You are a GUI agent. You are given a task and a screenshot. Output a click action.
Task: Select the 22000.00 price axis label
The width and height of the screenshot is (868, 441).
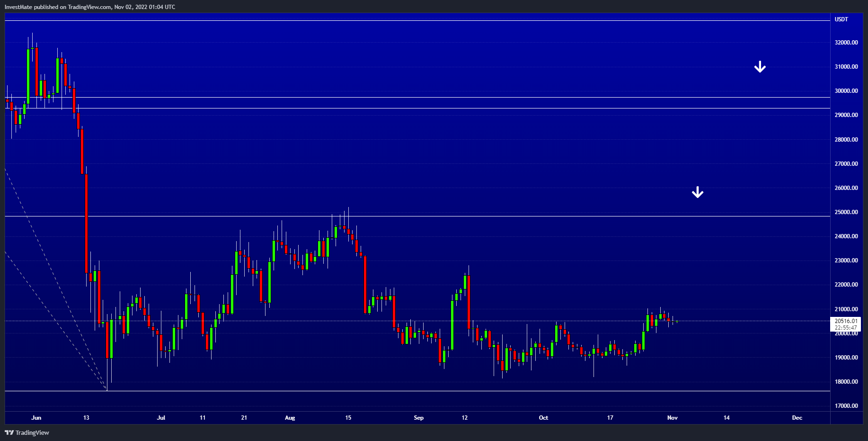846,285
